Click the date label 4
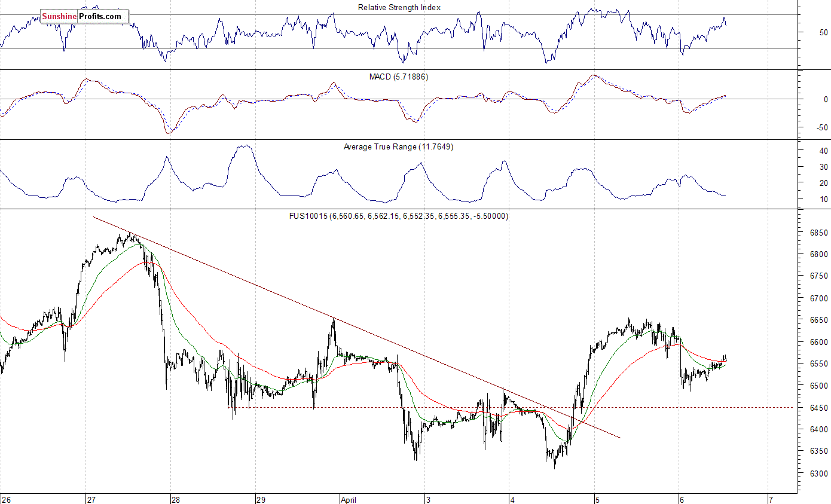This screenshot has width=831, height=504. tap(514, 499)
